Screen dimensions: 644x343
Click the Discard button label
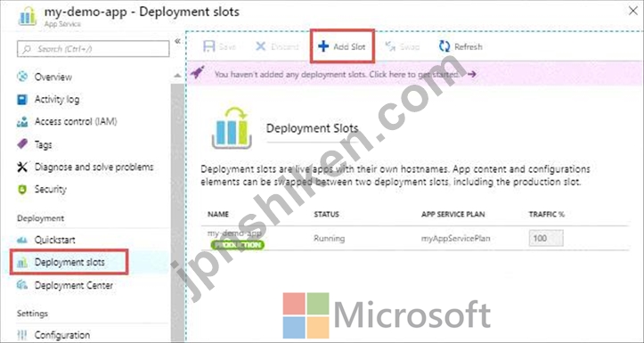(x=284, y=46)
